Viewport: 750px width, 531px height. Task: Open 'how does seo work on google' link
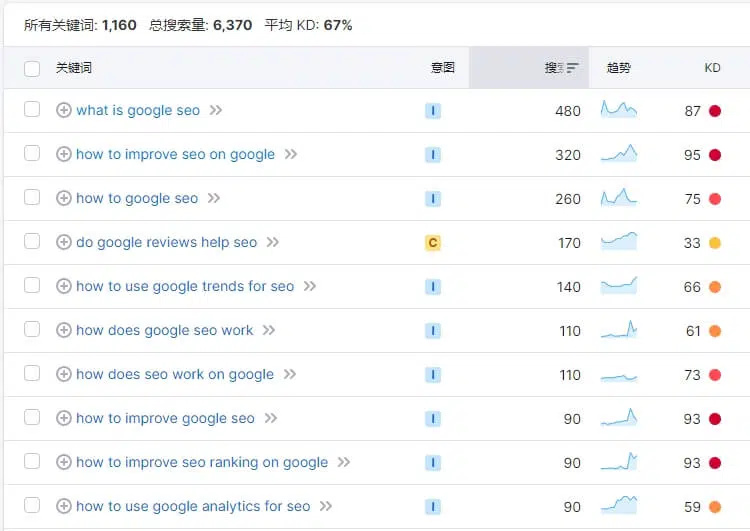click(175, 375)
